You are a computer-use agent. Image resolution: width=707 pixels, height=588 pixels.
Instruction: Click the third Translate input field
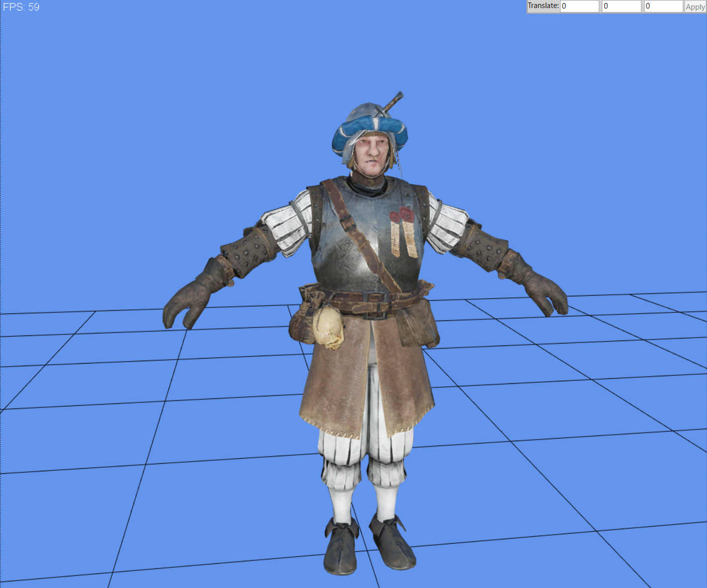click(663, 6)
